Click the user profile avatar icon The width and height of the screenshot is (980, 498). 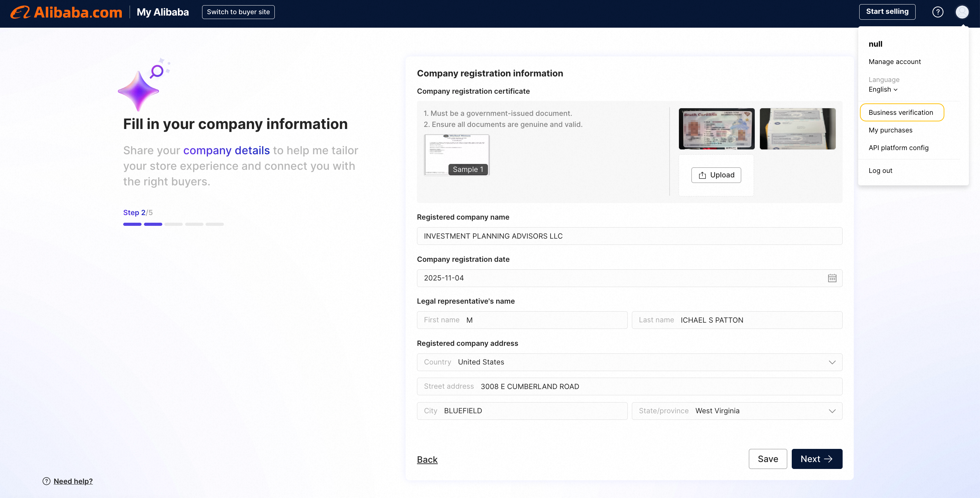point(962,12)
